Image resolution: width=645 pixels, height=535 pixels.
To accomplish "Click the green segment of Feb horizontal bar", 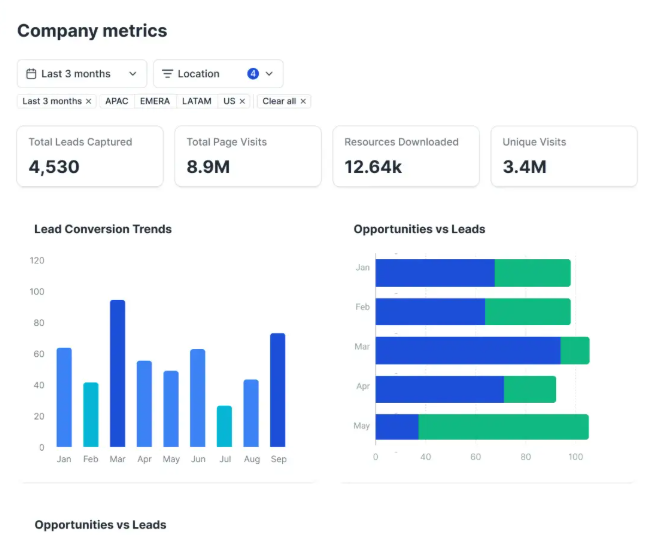I will pyautogui.click(x=528, y=312).
